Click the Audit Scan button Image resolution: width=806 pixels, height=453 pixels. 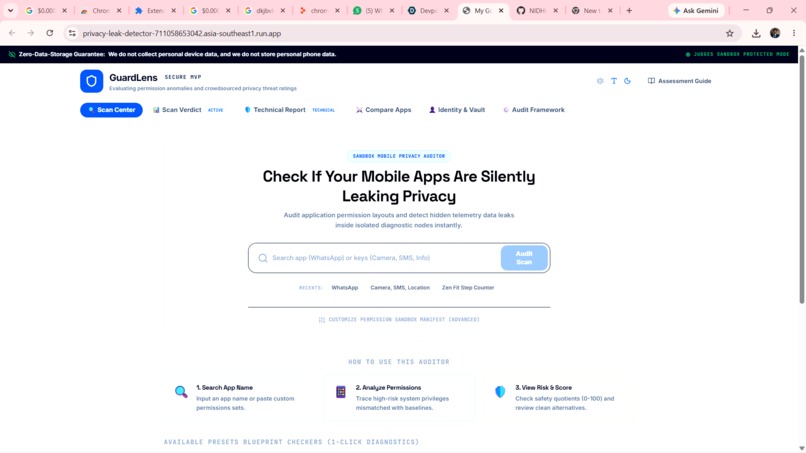(x=524, y=258)
